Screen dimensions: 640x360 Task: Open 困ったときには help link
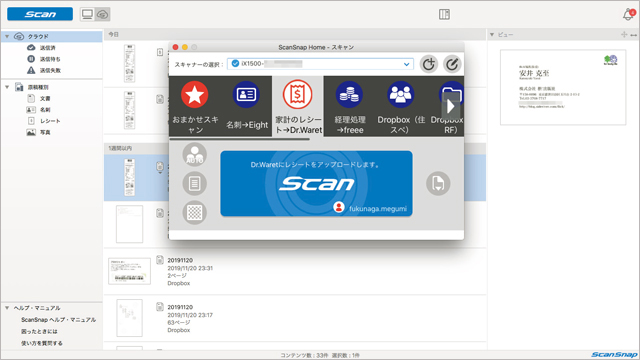pyautogui.click(x=39, y=331)
